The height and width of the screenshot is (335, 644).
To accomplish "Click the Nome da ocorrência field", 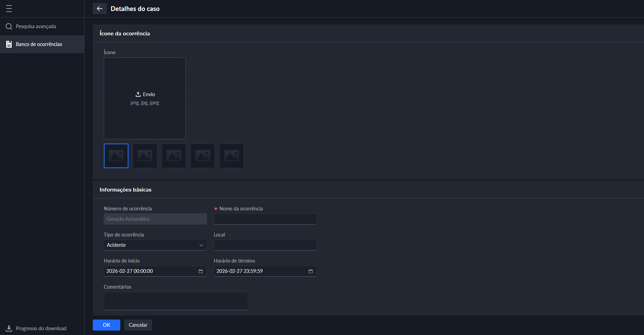I will pos(265,219).
